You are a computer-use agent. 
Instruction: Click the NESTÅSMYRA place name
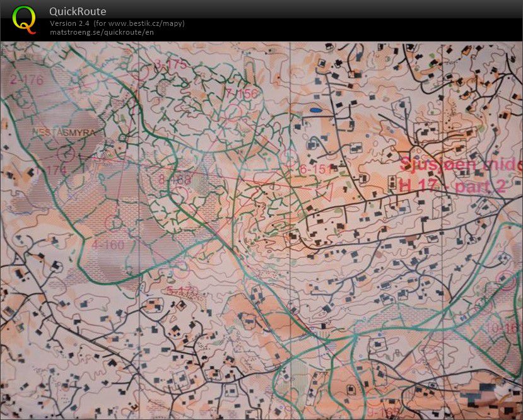tap(63, 132)
